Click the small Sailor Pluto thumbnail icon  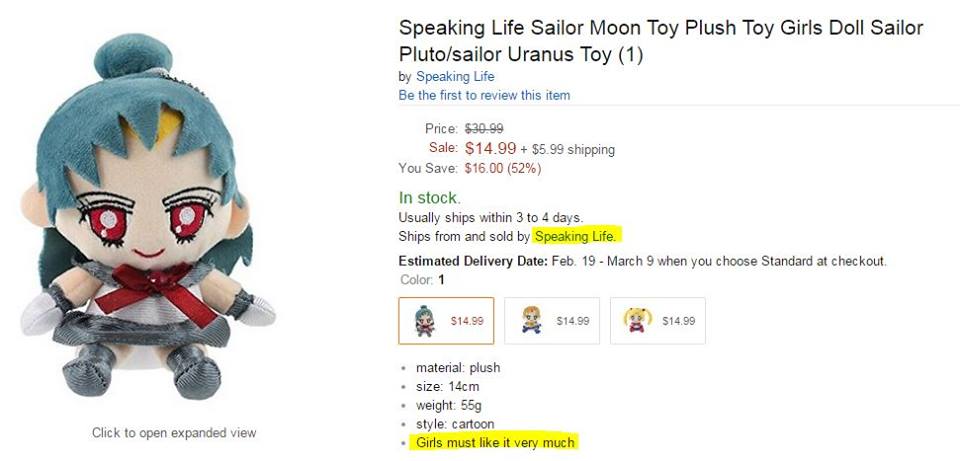(x=424, y=321)
